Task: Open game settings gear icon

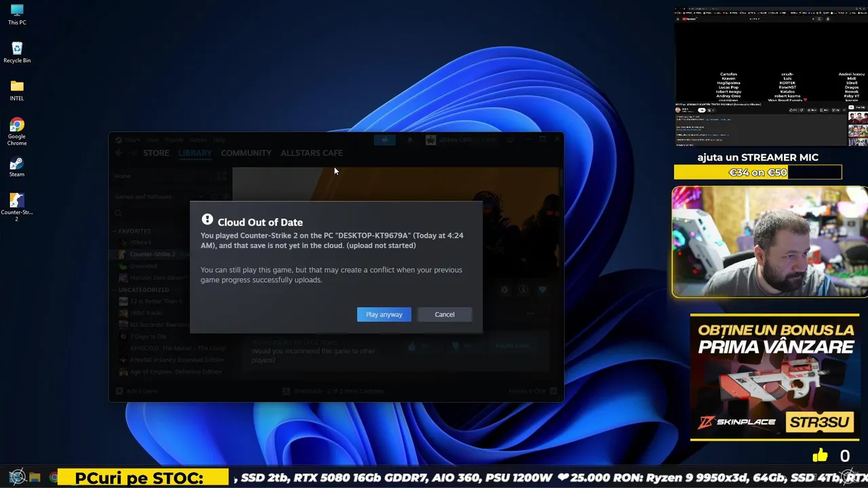Action: (x=504, y=289)
